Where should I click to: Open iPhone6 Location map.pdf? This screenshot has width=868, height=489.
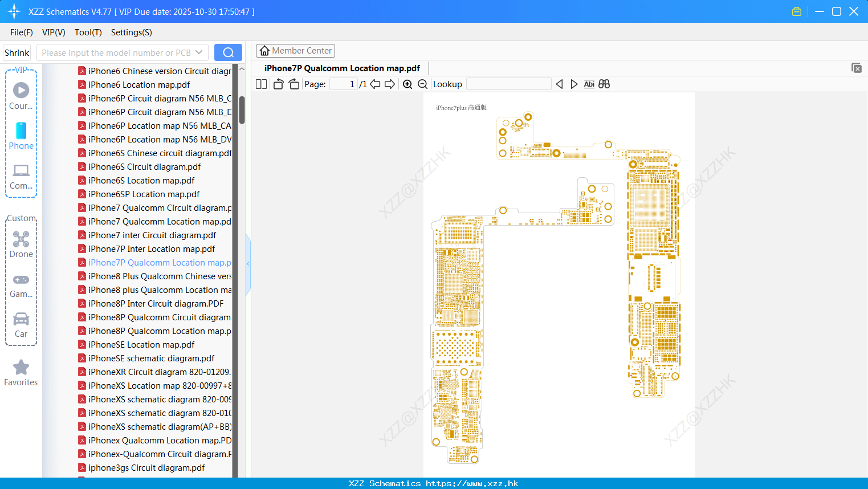(x=134, y=85)
